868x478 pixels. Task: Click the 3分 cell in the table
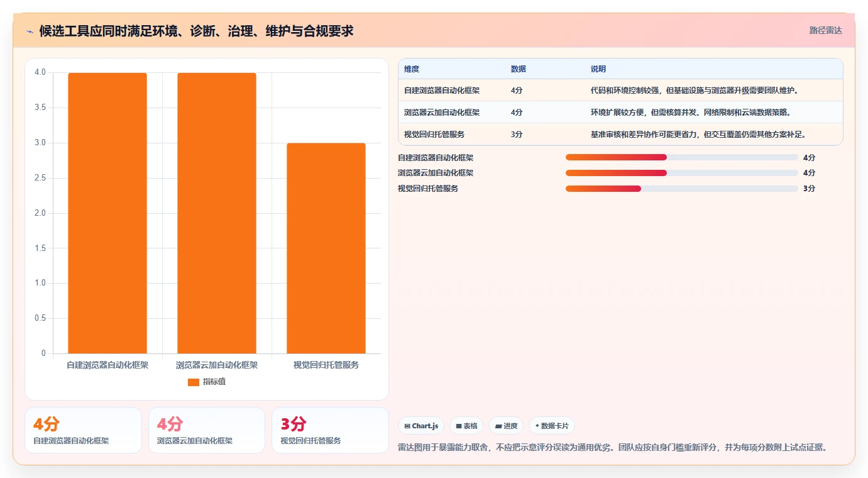(517, 135)
